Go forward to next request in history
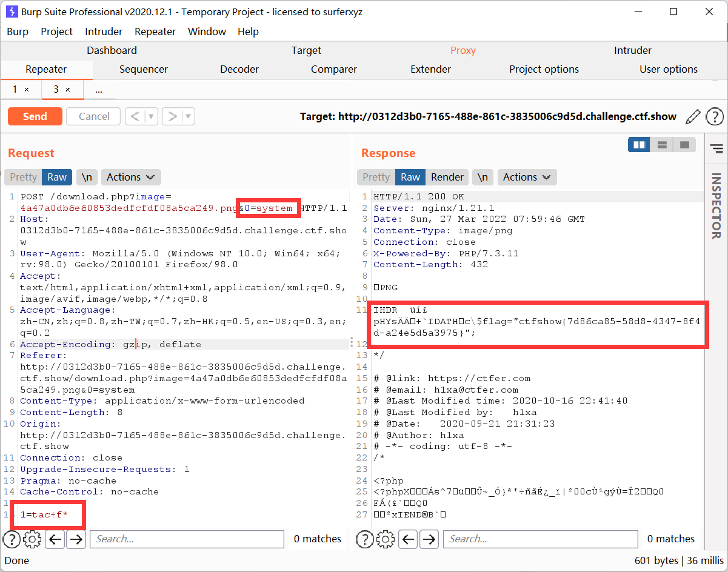Image resolution: width=728 pixels, height=572 pixels. pyautogui.click(x=173, y=116)
